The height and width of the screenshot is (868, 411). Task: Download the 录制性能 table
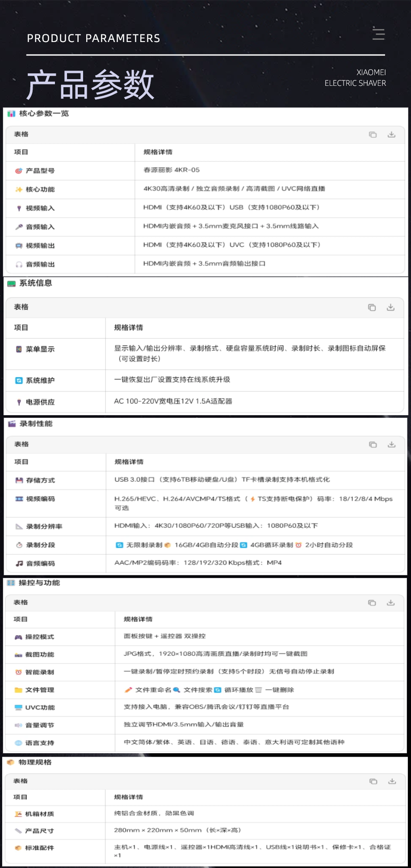391,445
